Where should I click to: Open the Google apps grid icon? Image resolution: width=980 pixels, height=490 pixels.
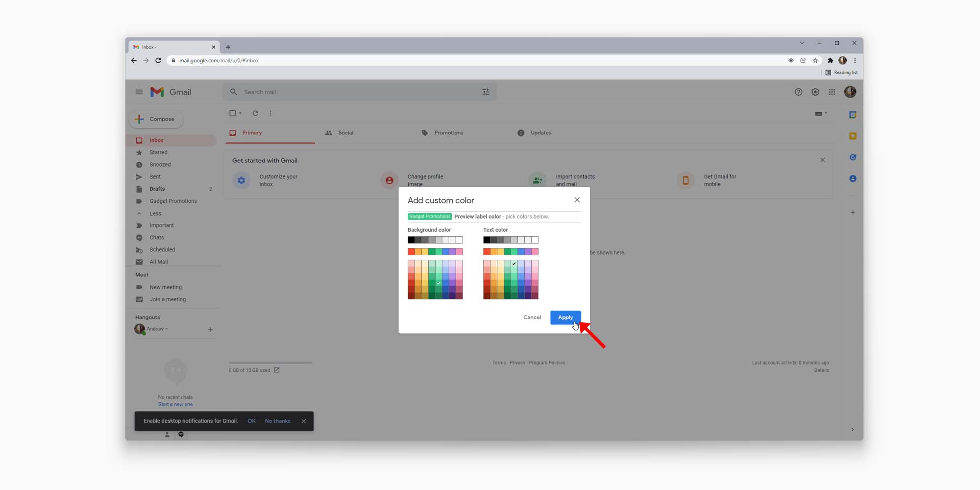point(832,92)
